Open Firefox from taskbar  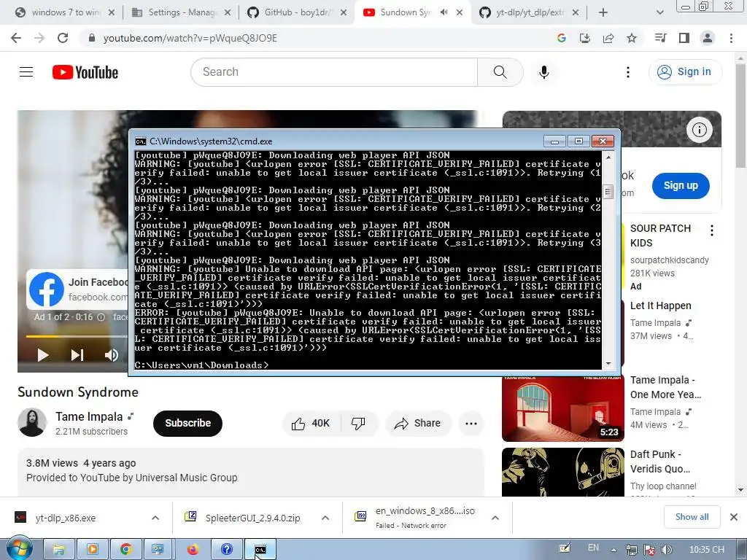point(193,550)
